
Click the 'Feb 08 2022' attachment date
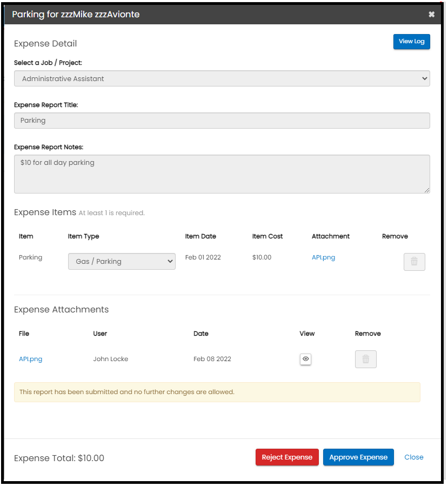tap(212, 359)
